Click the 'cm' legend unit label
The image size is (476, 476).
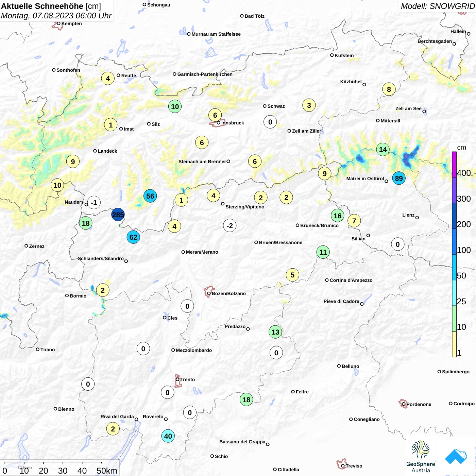[x=461, y=147]
